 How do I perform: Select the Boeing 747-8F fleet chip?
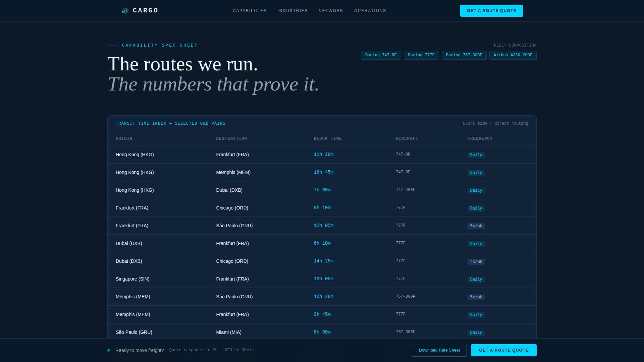381,55
